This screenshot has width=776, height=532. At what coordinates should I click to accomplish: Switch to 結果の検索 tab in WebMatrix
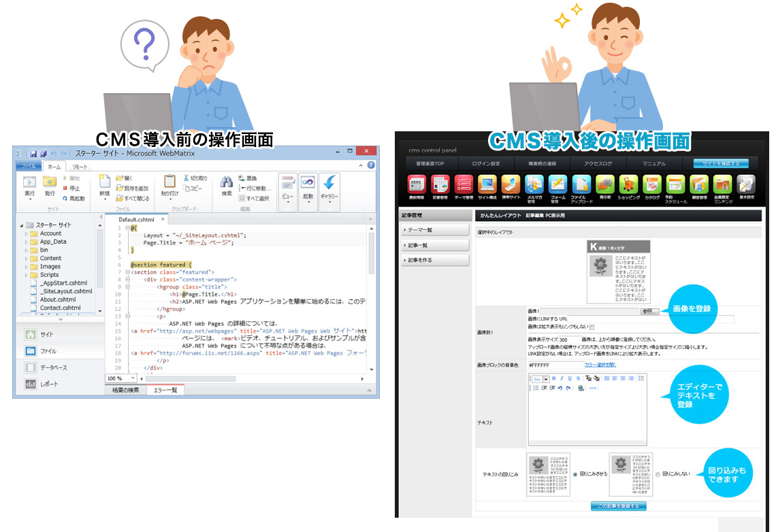click(x=126, y=390)
